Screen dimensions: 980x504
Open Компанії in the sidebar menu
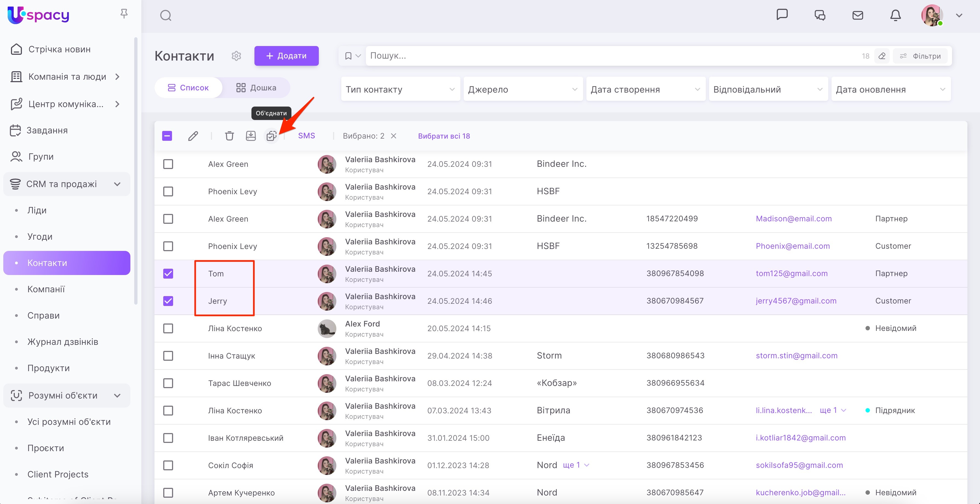point(46,289)
